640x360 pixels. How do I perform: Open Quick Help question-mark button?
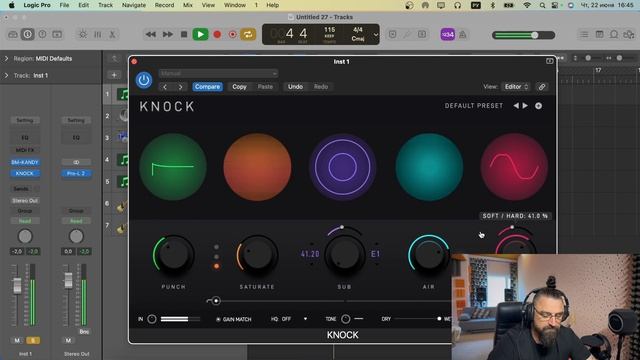42,35
